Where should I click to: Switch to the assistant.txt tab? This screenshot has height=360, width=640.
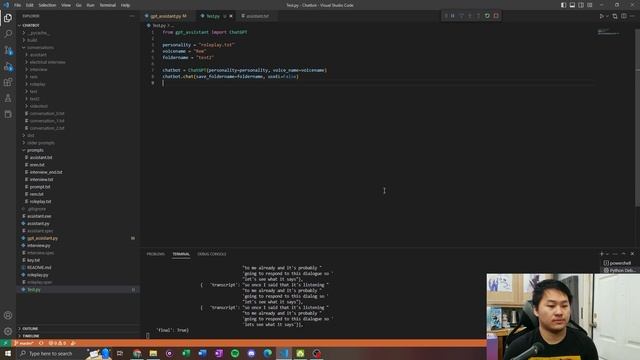click(257, 16)
